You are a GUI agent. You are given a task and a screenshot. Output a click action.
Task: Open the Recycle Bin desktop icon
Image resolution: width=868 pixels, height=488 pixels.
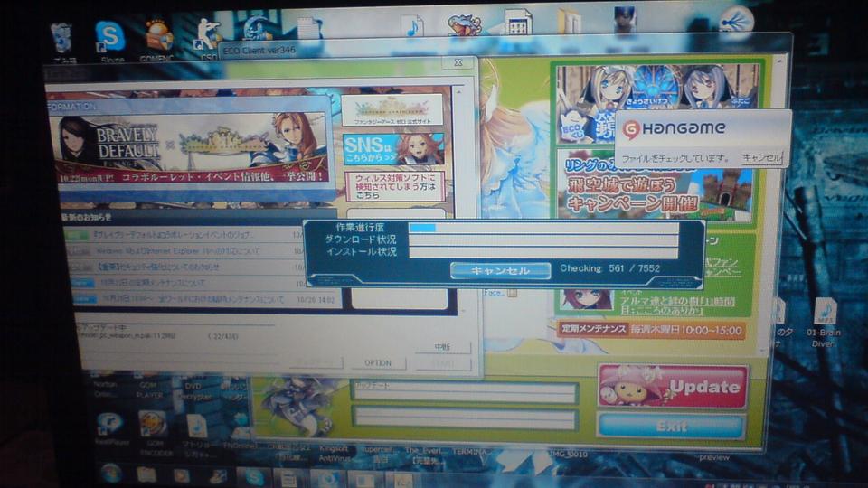coord(62,42)
